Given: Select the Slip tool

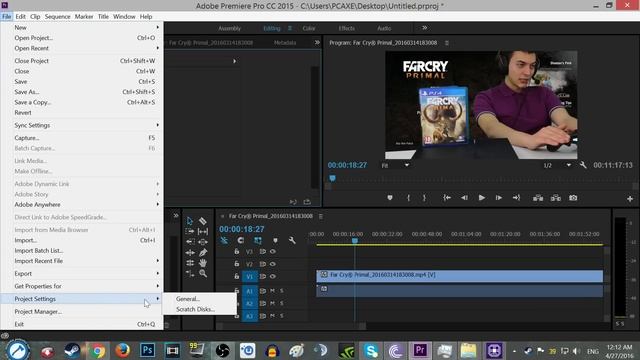Looking at the screenshot, I should point(203,231).
